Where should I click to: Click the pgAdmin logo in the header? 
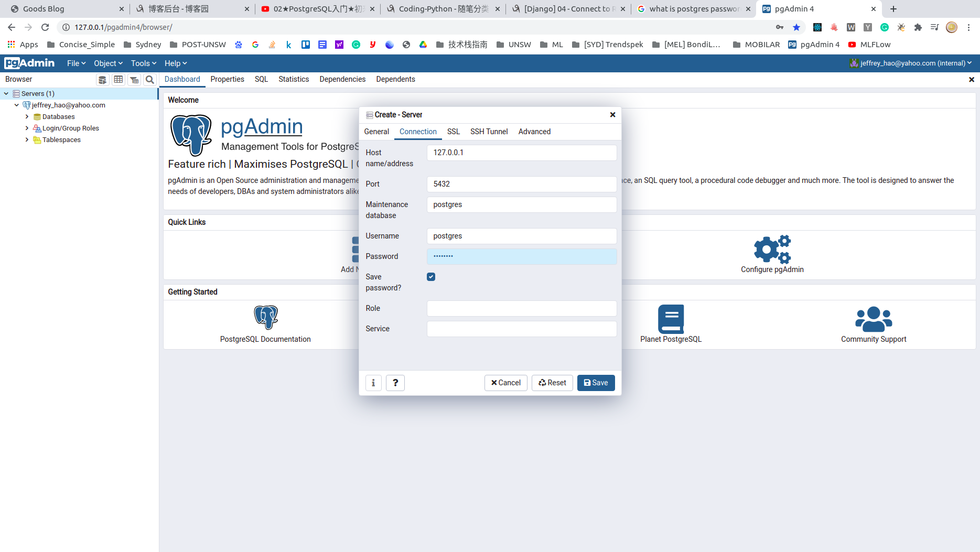pos(29,63)
